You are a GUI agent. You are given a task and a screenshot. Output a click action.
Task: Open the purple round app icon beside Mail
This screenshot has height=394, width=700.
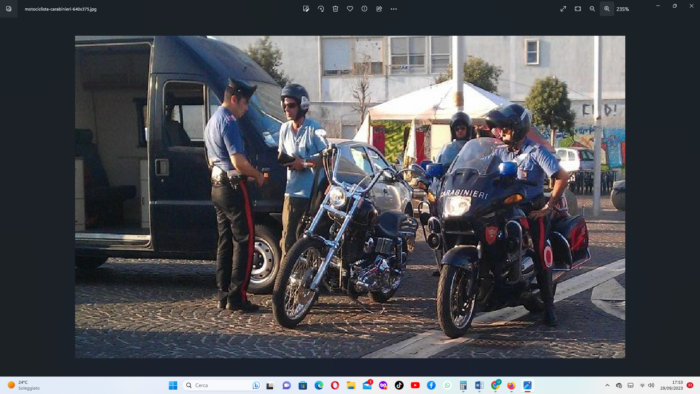point(383,386)
